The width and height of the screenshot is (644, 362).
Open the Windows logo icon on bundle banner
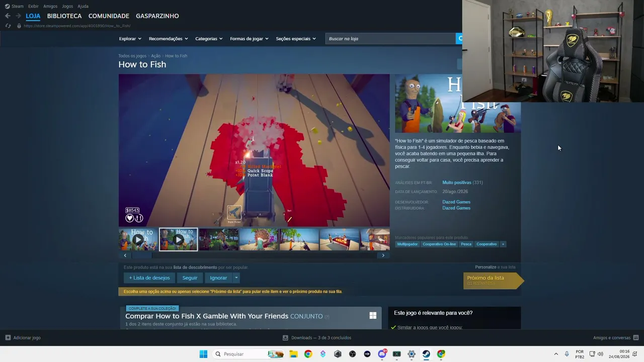[373, 315]
